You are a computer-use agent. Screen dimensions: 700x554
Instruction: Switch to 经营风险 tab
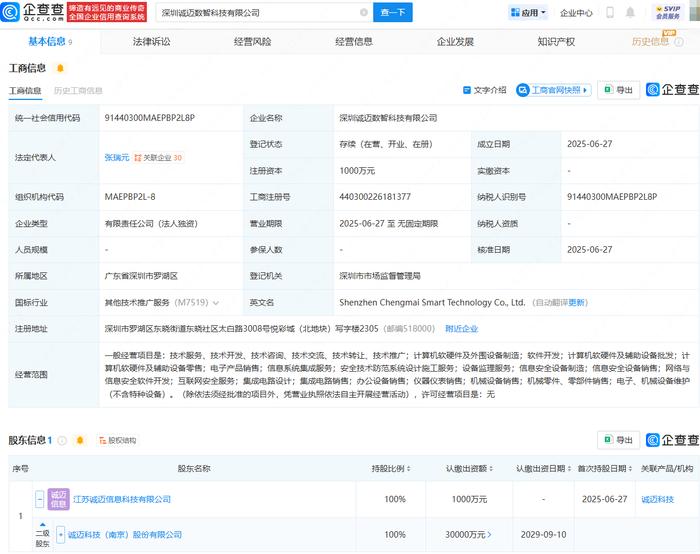pyautogui.click(x=252, y=42)
